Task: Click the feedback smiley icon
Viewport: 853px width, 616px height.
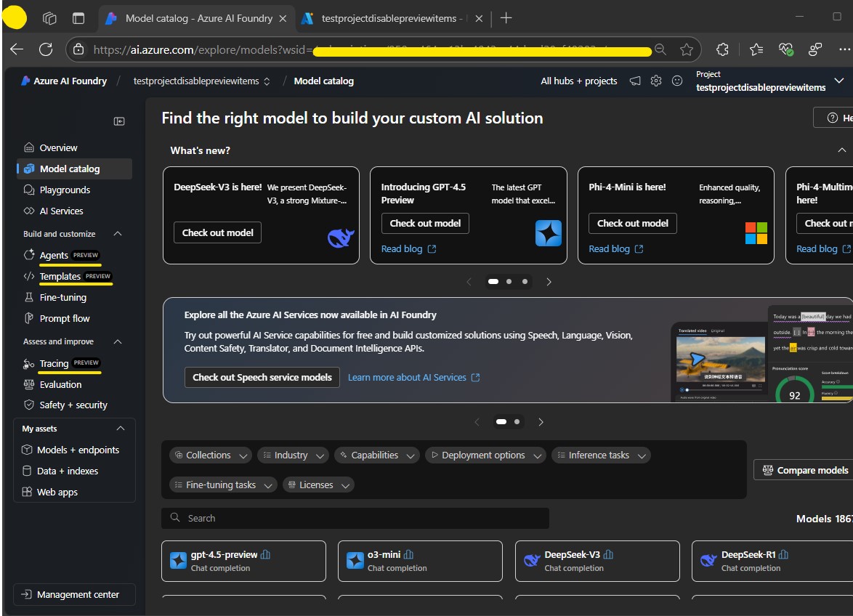Action: click(677, 81)
